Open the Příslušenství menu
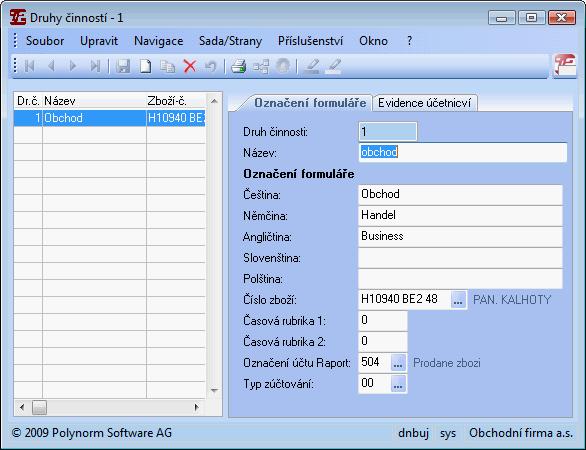Screen dimensions: 586x450 tap(310, 41)
